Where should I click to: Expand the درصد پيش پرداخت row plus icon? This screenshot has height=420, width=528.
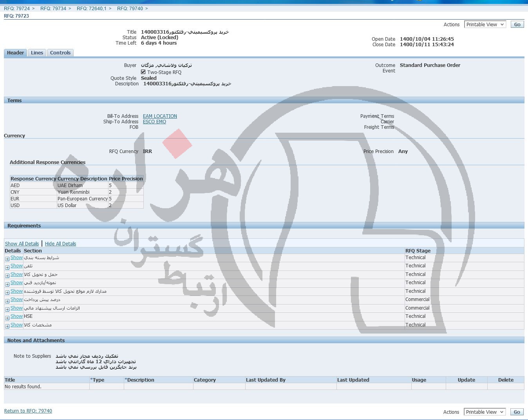pos(7,301)
